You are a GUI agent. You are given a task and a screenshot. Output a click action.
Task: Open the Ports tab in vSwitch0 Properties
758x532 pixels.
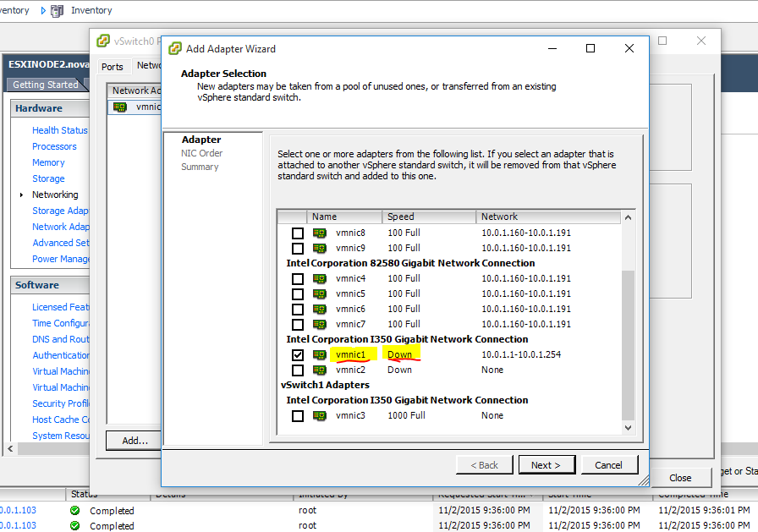[113, 67]
